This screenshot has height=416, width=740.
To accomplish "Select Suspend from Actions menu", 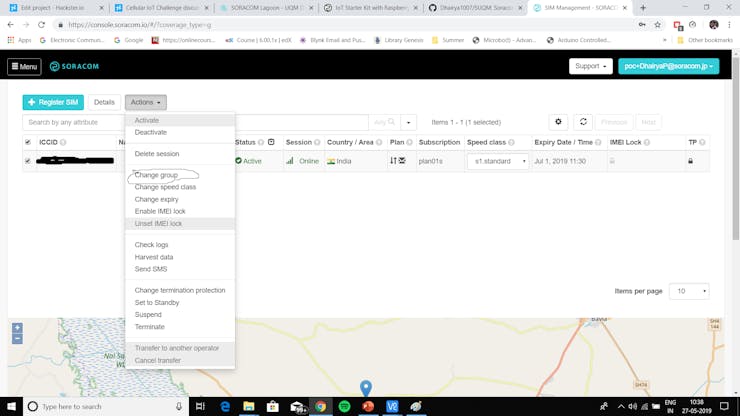I will click(x=180, y=315).
